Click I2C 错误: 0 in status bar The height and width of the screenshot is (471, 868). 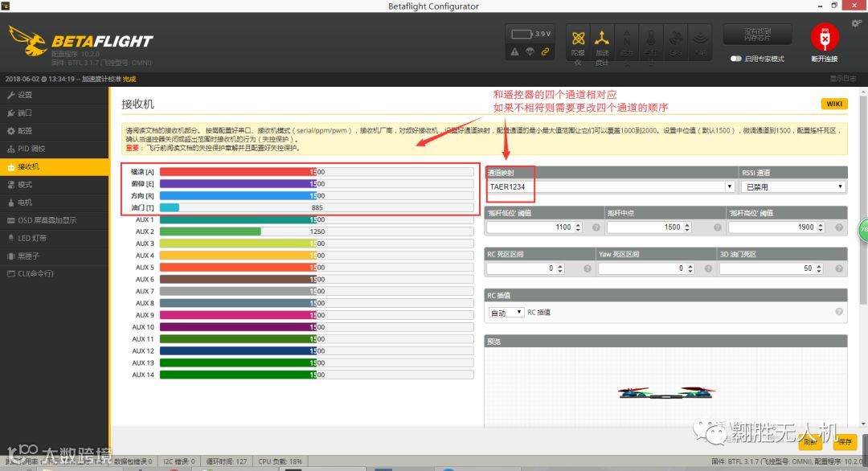coord(178,461)
